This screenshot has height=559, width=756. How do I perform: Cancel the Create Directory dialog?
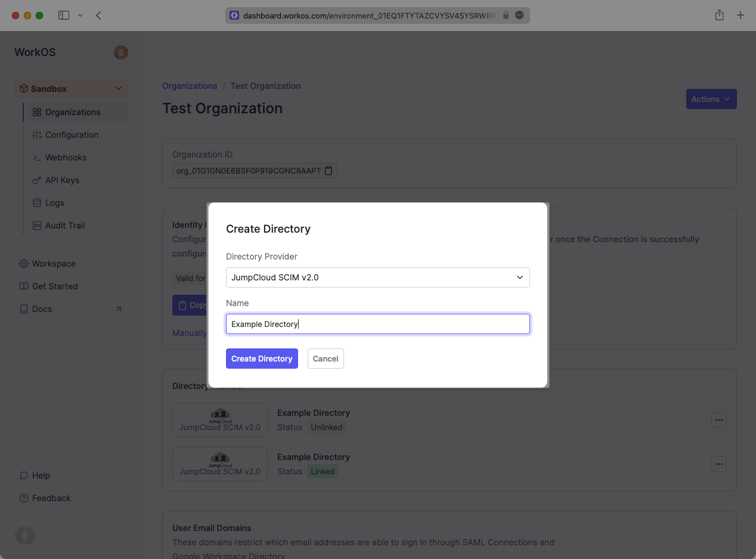coord(326,359)
